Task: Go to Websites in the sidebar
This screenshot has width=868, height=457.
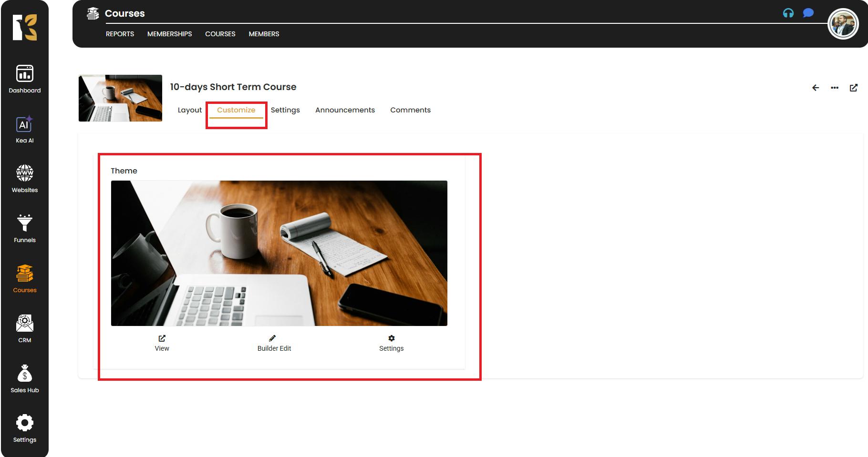Action: [x=25, y=179]
